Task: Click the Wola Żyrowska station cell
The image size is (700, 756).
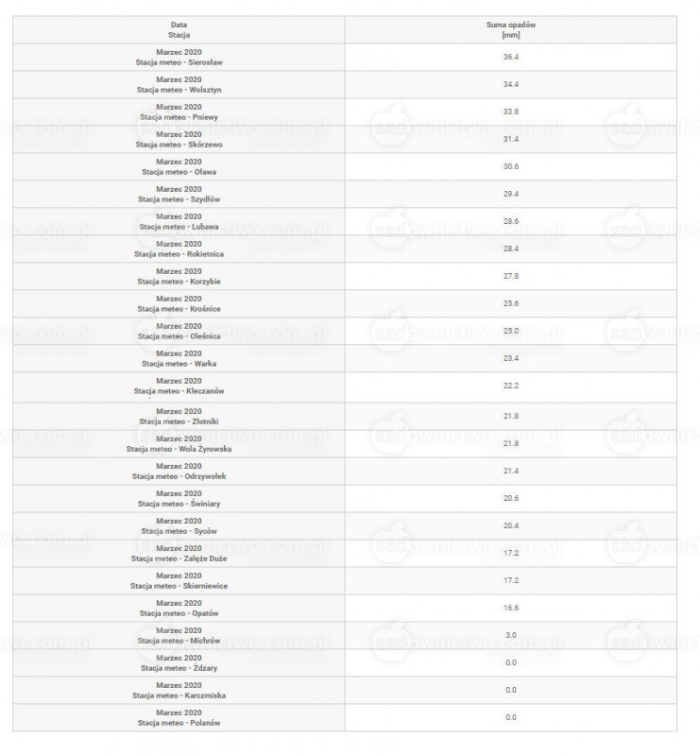Action: pyautogui.click(x=179, y=443)
